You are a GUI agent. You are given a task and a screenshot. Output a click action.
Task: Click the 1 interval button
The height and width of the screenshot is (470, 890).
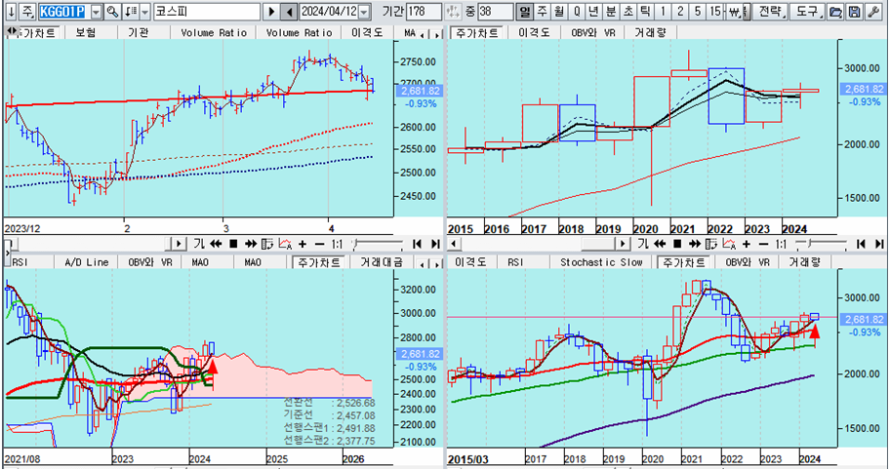pos(662,11)
